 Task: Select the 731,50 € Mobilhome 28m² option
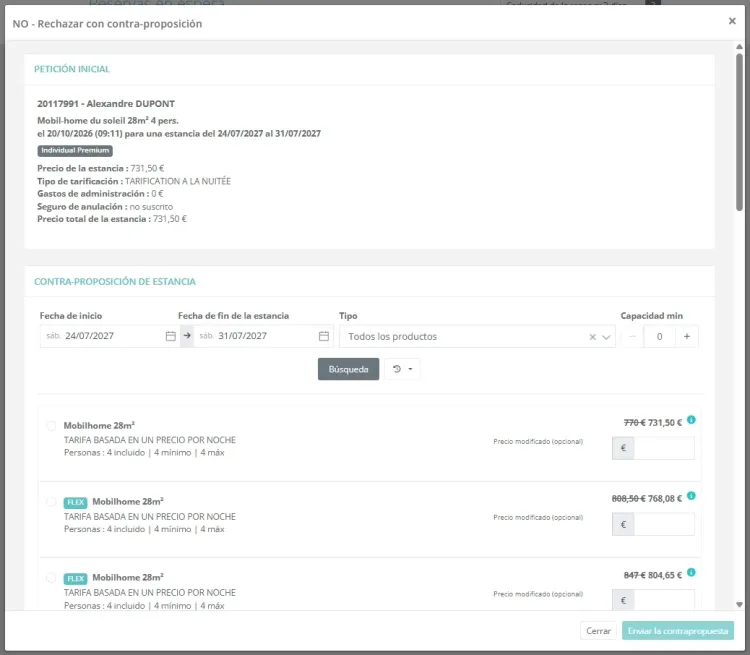tap(51, 425)
